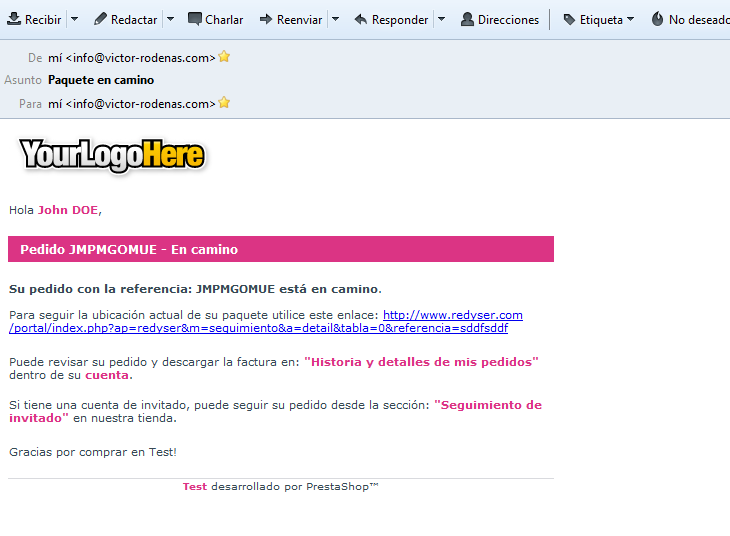Click the Reenviar forward arrow icon
This screenshot has width=730, height=536.
pyautogui.click(x=266, y=19)
